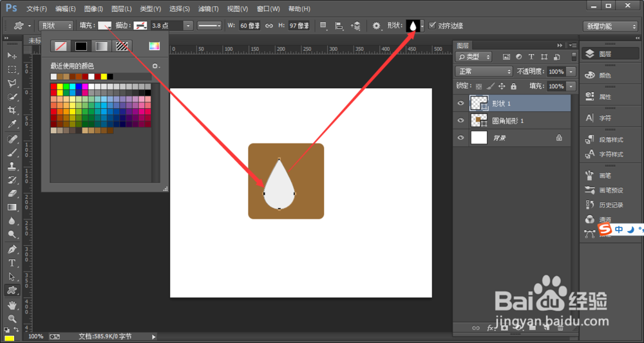Open opacity 不透明度 slider dropdown arrow
644x343 pixels.
pos(571,71)
